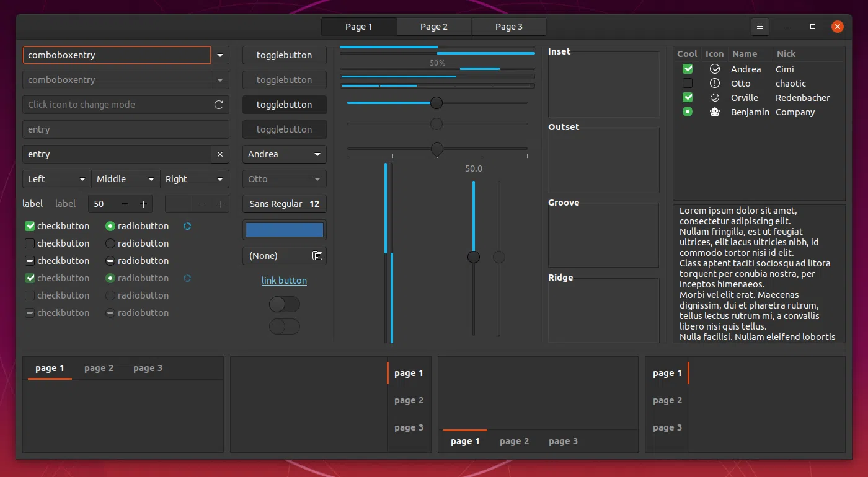
Task: Click the link button hyperlink
Action: 284,281
